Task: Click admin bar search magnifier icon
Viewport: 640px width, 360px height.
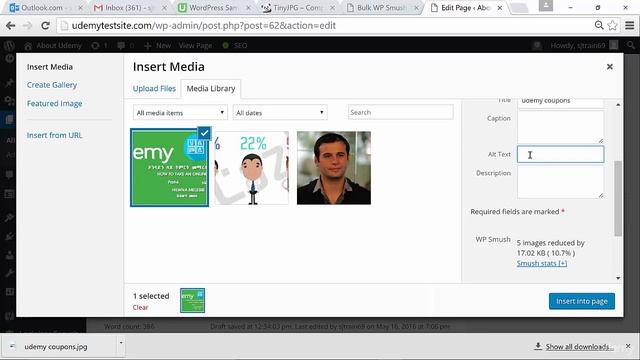Action: click(x=631, y=45)
